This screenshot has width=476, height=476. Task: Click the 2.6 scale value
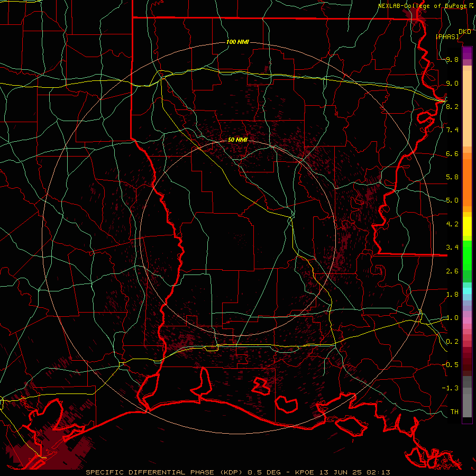[x=452, y=271]
